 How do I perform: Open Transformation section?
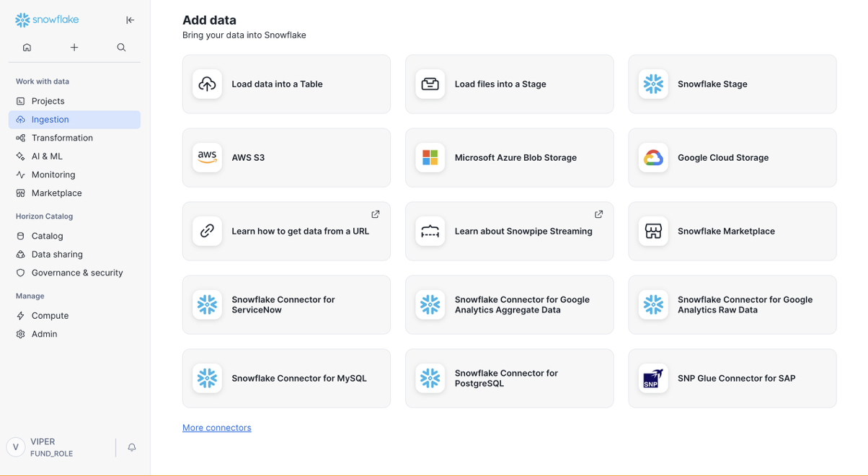[74, 138]
